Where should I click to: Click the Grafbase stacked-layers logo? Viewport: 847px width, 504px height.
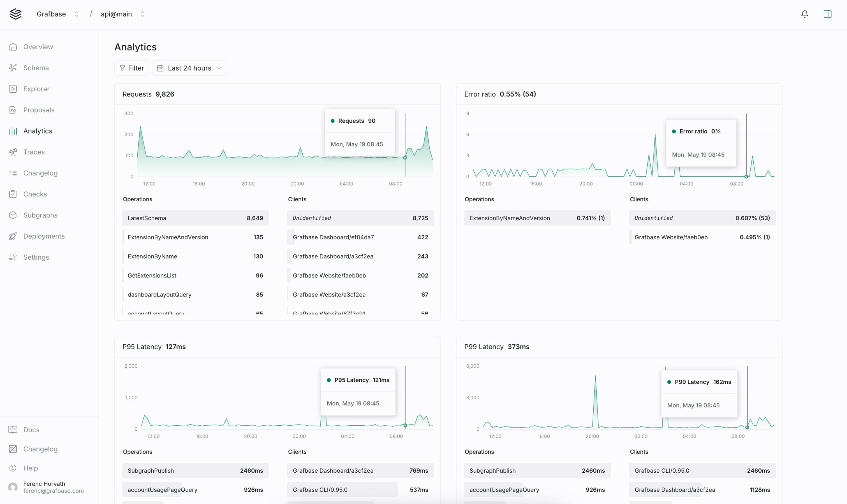click(16, 14)
